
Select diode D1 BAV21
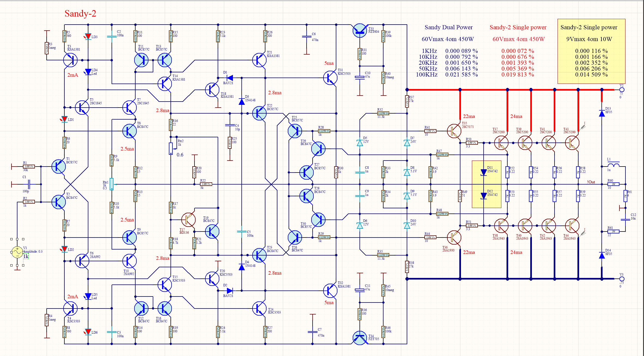[x=230, y=78]
